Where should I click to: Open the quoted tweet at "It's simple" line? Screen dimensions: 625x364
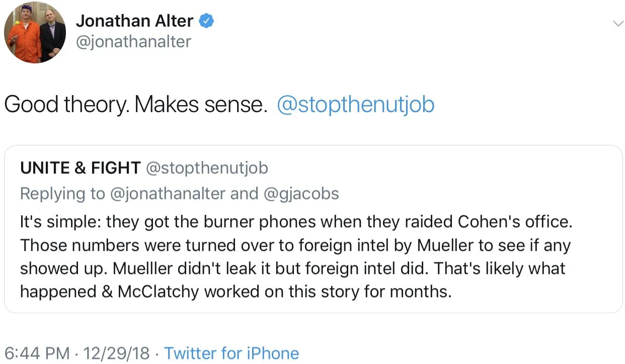point(296,221)
